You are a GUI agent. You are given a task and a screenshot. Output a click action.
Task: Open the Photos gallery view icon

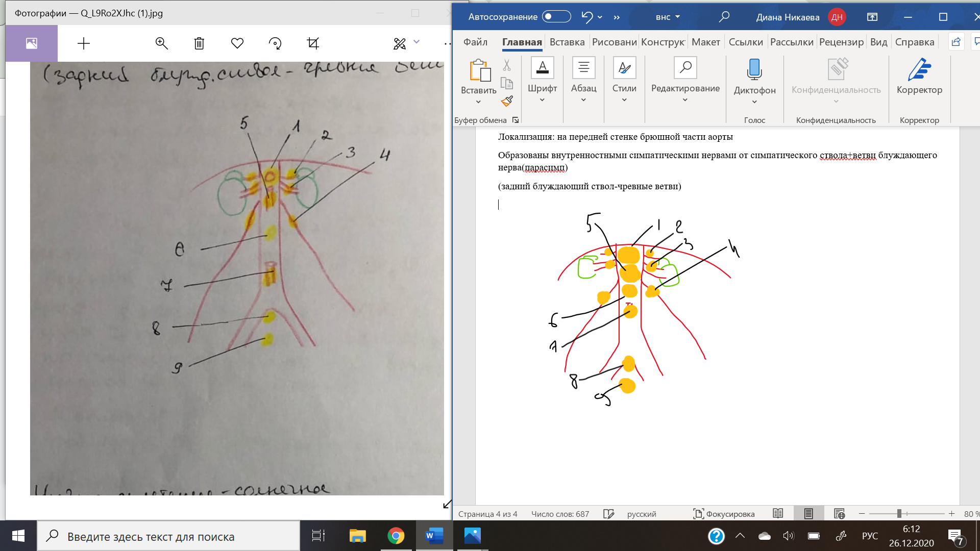tap(32, 43)
